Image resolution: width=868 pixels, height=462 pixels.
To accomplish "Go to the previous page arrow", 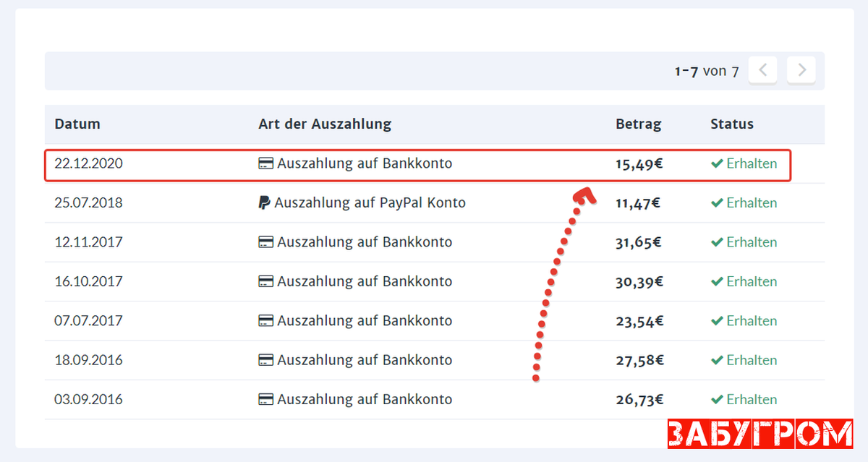I will point(762,71).
